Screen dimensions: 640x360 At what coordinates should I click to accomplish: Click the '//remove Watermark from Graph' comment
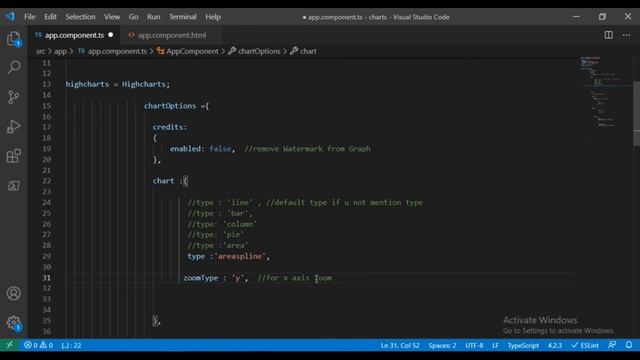coord(307,149)
